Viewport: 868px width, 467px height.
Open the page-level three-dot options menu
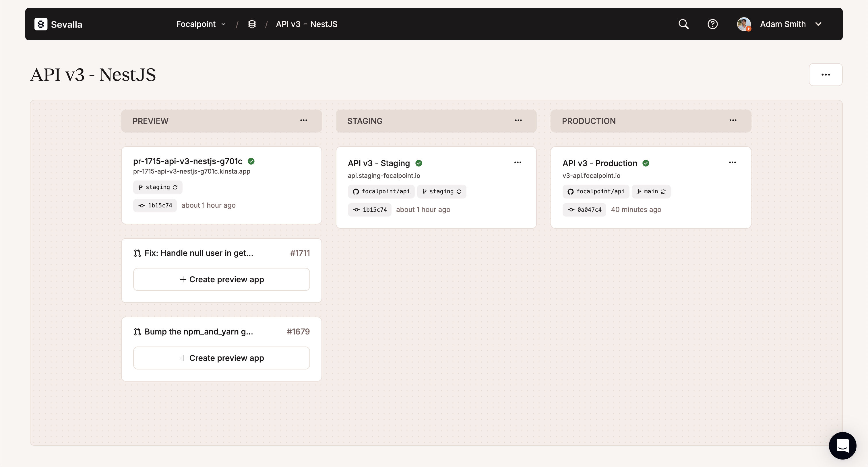pyautogui.click(x=825, y=74)
